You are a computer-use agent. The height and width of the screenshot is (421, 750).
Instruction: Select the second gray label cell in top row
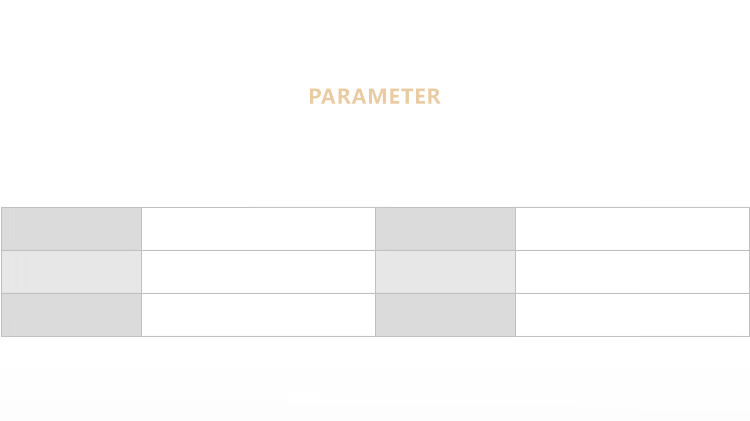pyautogui.click(x=445, y=229)
